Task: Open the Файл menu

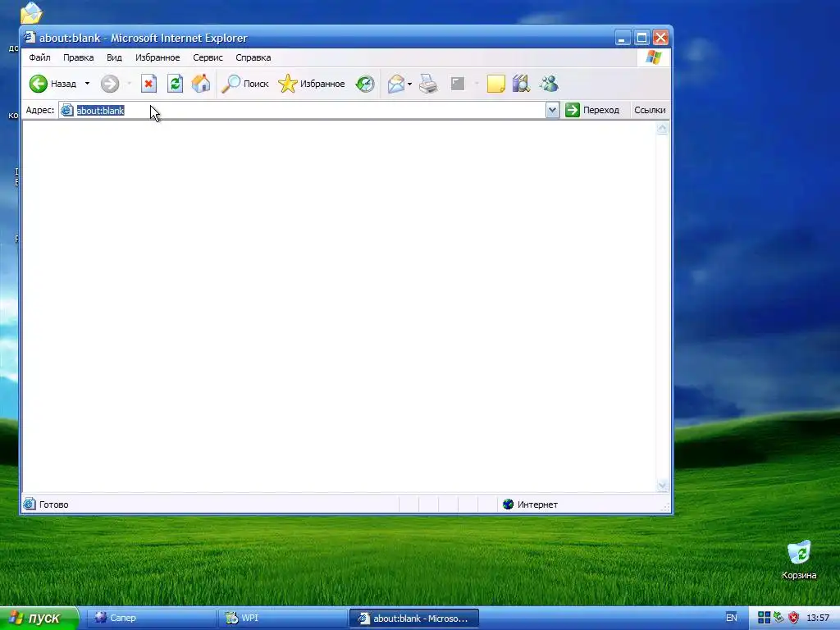Action: pyautogui.click(x=39, y=57)
